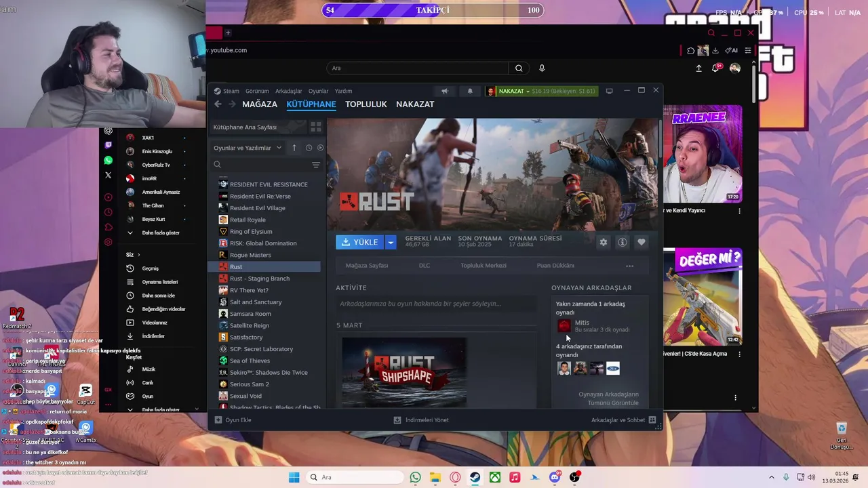Open the menu of the Değer mi video
Viewport: 868px width, 488px height.
coord(739,354)
